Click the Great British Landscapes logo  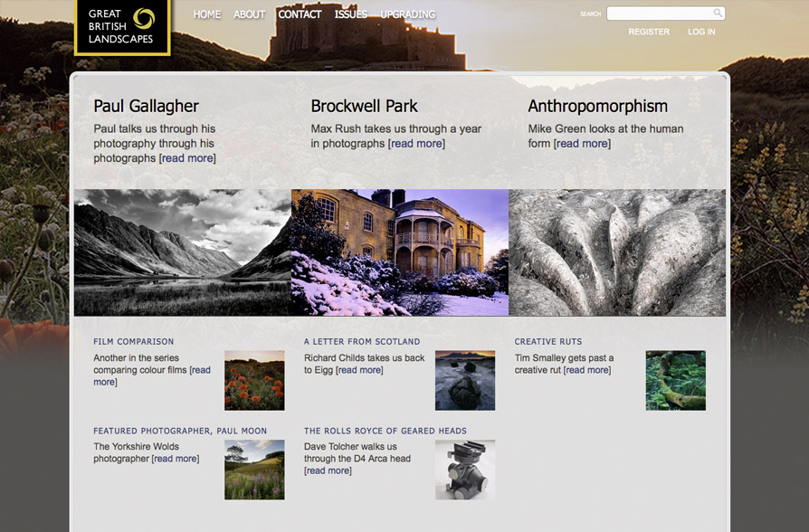point(122,27)
